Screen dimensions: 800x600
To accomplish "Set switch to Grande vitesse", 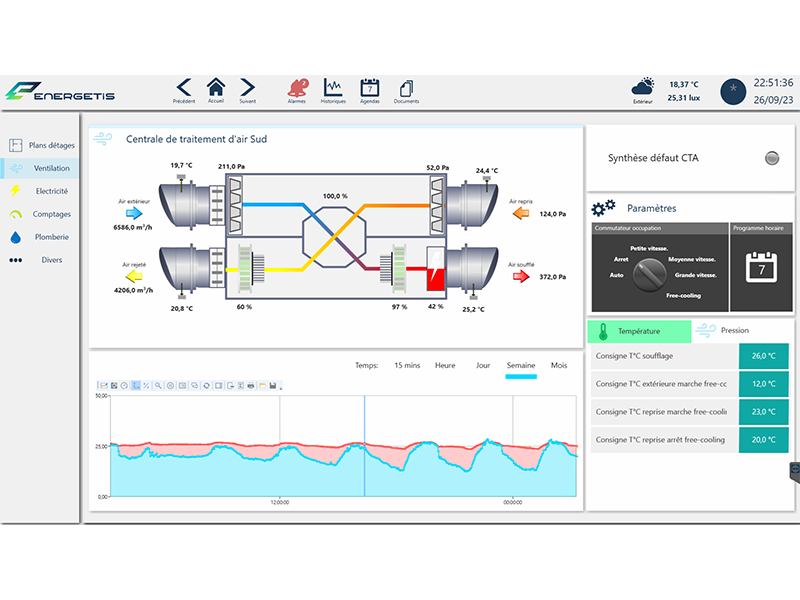I will point(695,275).
